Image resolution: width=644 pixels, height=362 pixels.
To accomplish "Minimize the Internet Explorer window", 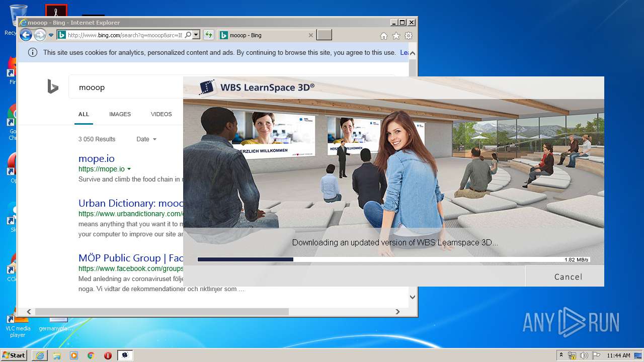I will (x=393, y=23).
